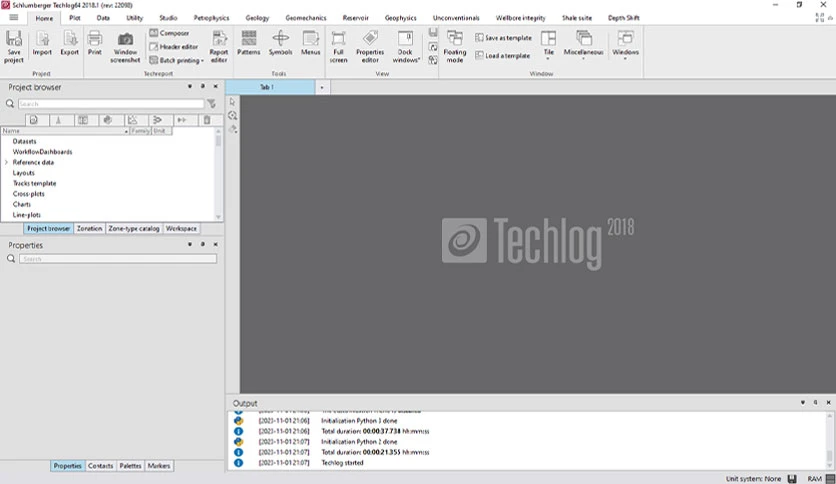Switch to the Zonation panel tab
The height and width of the screenshot is (484, 836).
pyautogui.click(x=89, y=228)
